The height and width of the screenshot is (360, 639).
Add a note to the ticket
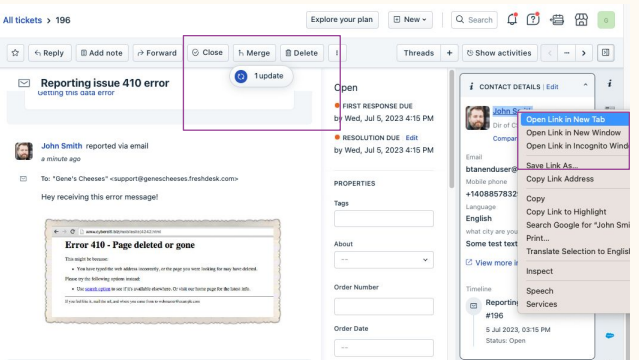(102, 53)
